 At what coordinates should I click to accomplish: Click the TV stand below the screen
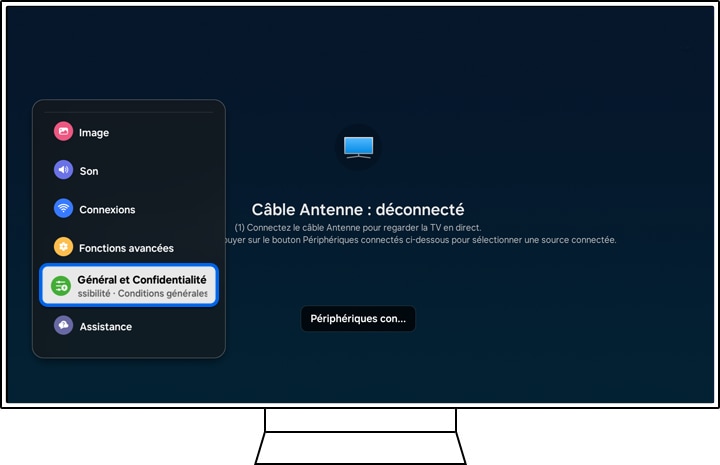[362, 438]
